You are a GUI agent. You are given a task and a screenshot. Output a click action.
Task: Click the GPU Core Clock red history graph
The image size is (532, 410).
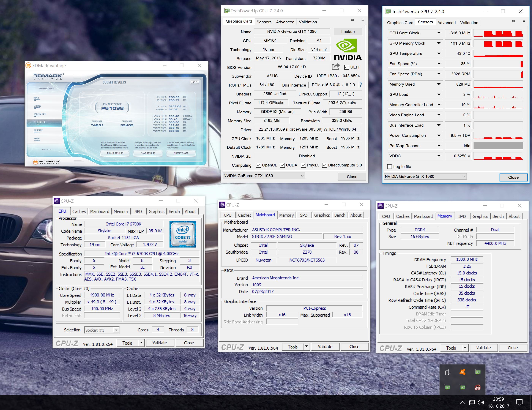click(498, 33)
